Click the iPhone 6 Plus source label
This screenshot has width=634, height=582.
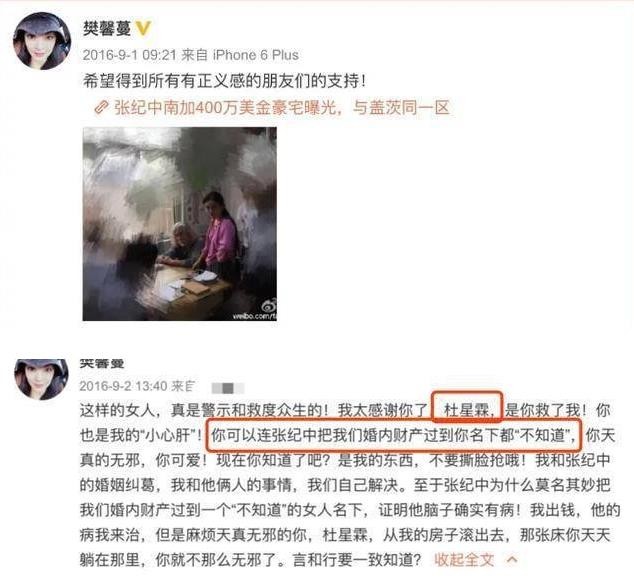[x=256, y=55]
